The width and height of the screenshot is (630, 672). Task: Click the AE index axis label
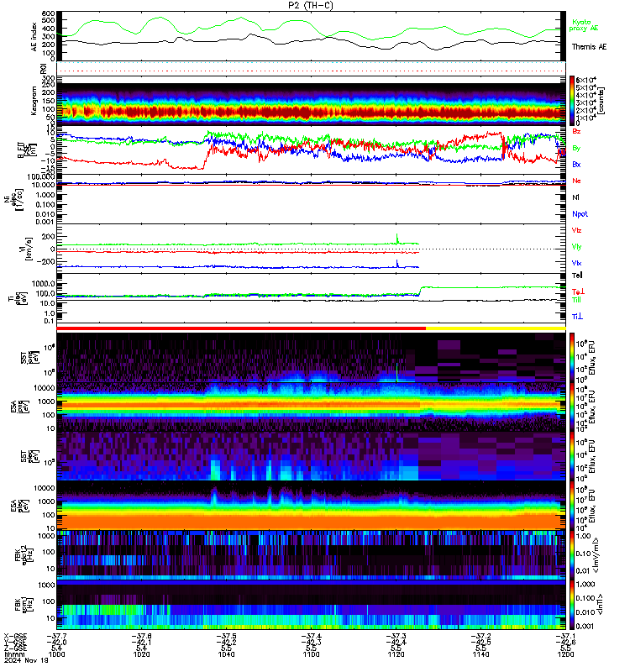point(34,37)
